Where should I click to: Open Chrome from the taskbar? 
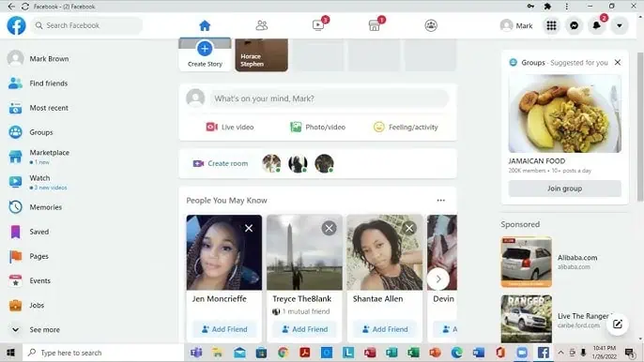coord(283,353)
